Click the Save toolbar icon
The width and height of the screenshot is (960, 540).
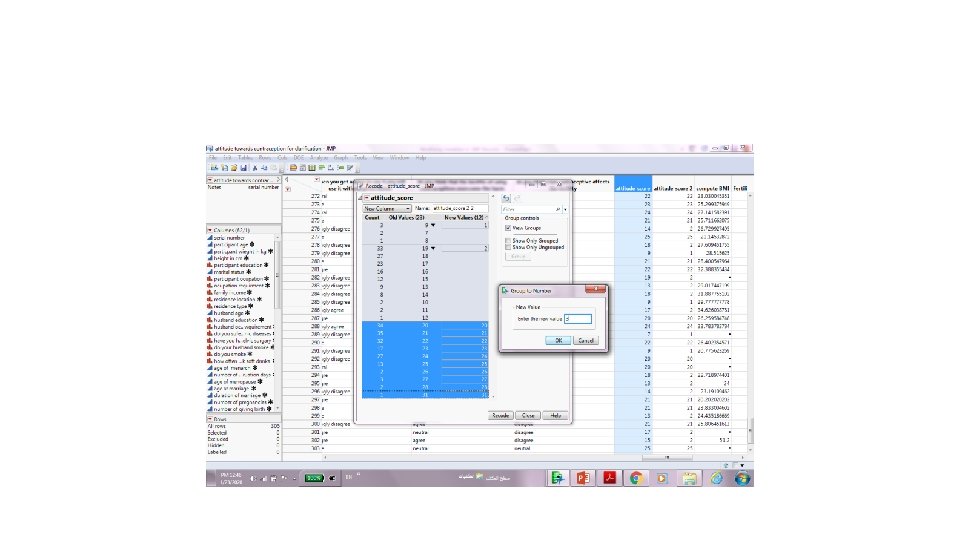pyautogui.click(x=243, y=168)
